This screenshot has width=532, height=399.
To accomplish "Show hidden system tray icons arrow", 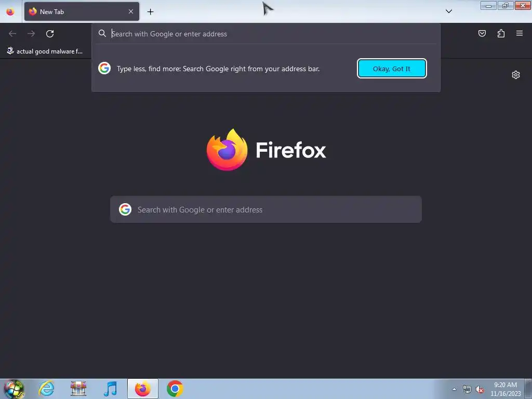I will (454, 389).
